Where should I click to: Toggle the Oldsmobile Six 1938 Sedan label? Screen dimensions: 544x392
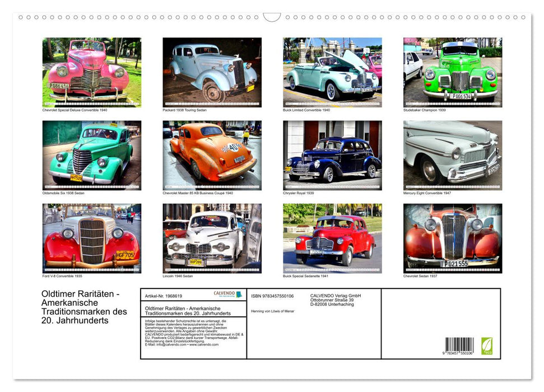(x=63, y=193)
